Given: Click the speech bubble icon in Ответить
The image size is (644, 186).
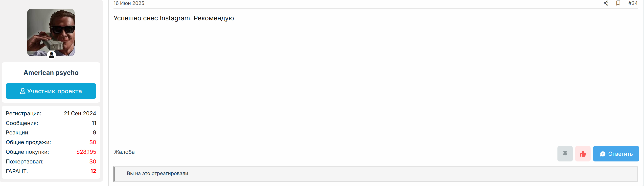Looking at the screenshot, I should 602,154.
